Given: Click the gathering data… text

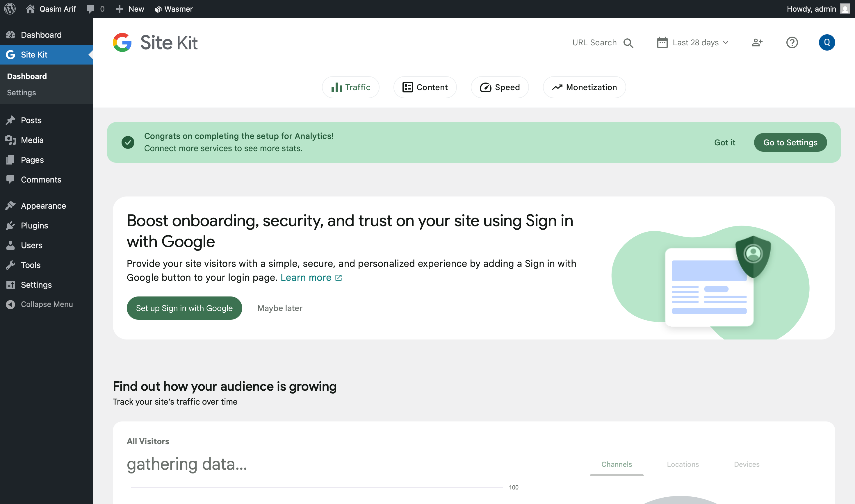Looking at the screenshot, I should [187, 464].
